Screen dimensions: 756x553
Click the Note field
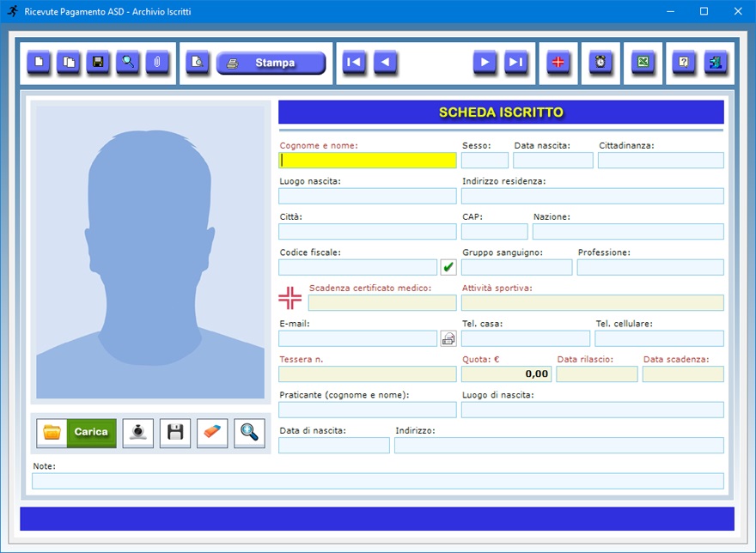pos(378,481)
